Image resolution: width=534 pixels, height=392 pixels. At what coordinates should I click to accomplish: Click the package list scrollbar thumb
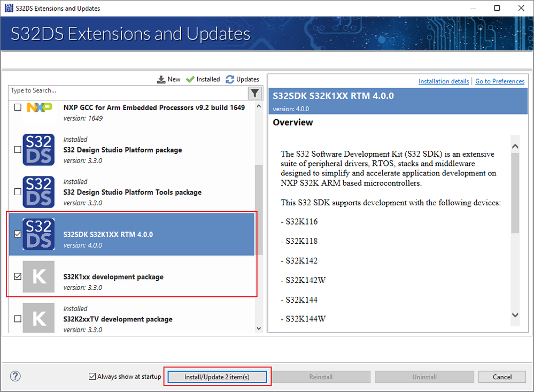(259, 210)
